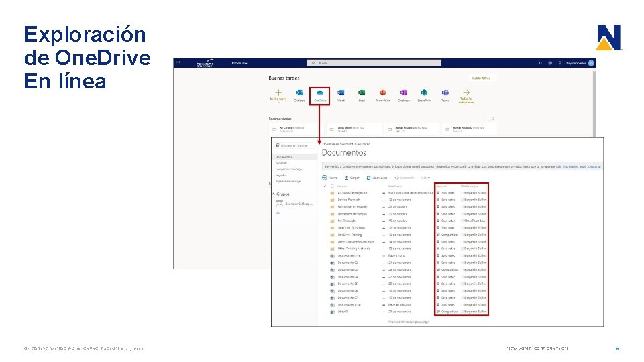Click the OneDrive search field

click(295, 145)
